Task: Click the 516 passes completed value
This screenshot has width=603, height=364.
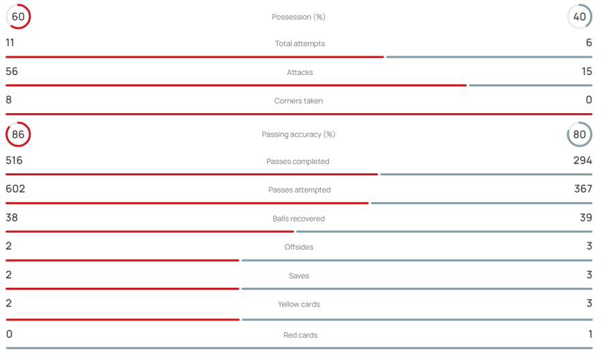Action: [14, 160]
